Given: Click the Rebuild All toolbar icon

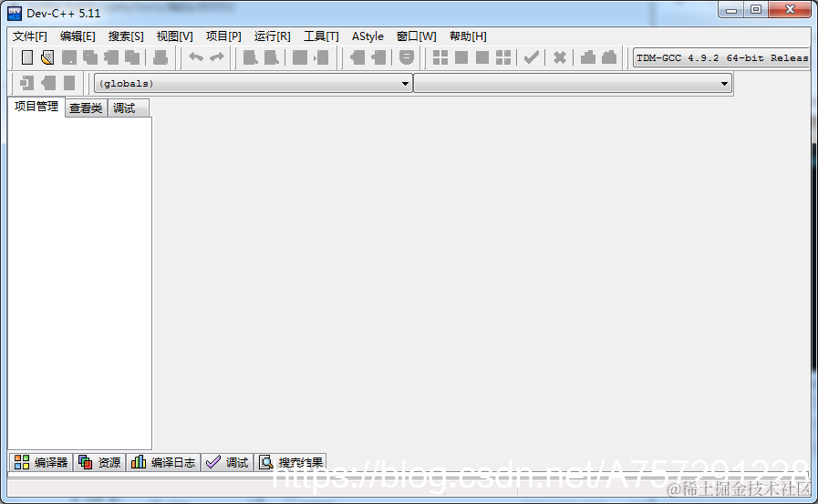Looking at the screenshot, I should (x=503, y=57).
